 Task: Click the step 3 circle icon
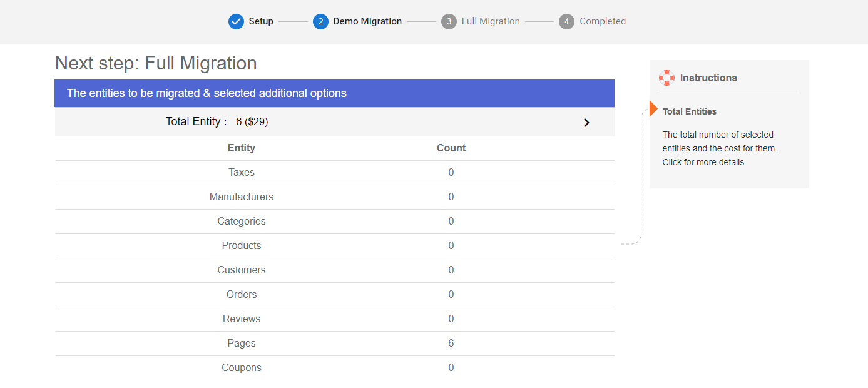449,21
